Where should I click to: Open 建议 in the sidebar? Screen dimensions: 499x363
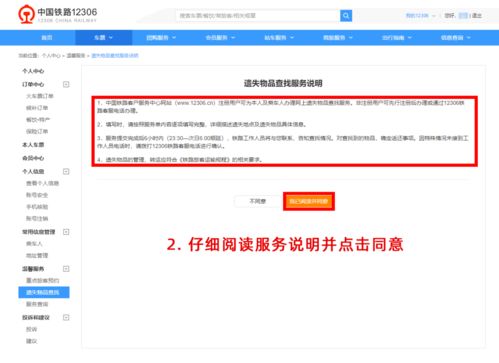point(32,341)
